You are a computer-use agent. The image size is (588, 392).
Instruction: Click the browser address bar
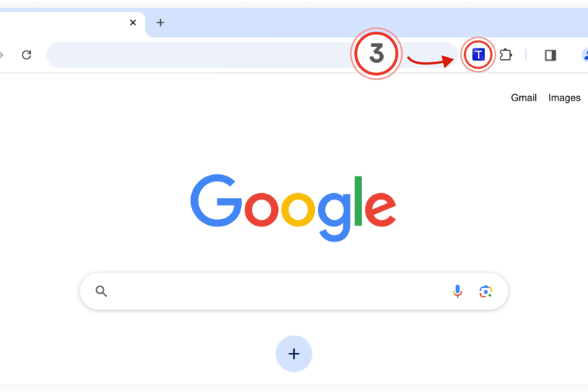point(198,55)
